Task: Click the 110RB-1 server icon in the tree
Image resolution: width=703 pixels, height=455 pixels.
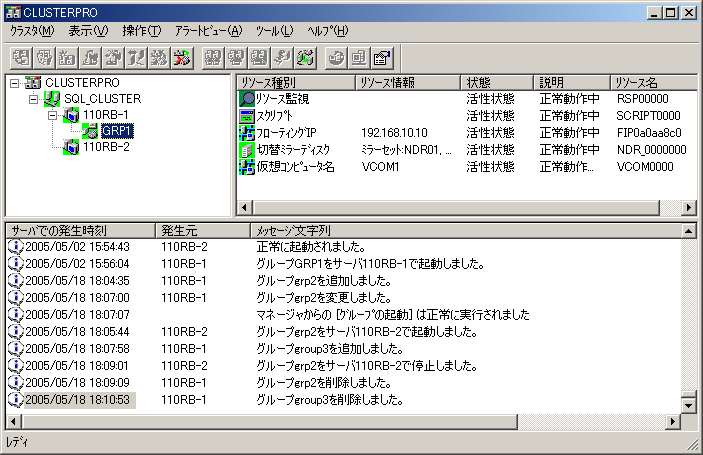Action: click(x=71, y=115)
